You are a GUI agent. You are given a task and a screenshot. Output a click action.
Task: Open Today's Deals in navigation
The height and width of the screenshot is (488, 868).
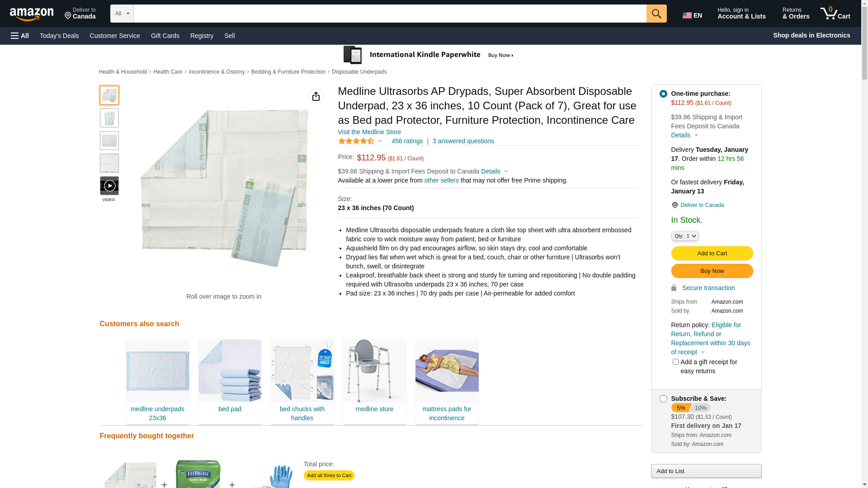59,36
